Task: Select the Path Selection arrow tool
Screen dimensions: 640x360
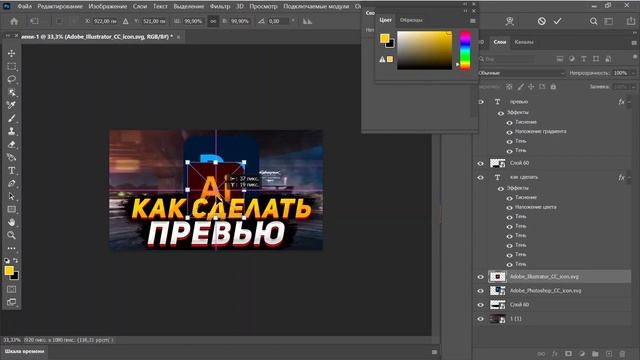Action: [x=11, y=196]
